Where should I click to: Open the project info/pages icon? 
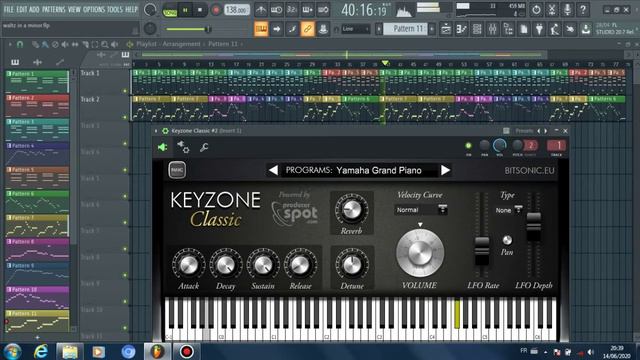[524, 29]
